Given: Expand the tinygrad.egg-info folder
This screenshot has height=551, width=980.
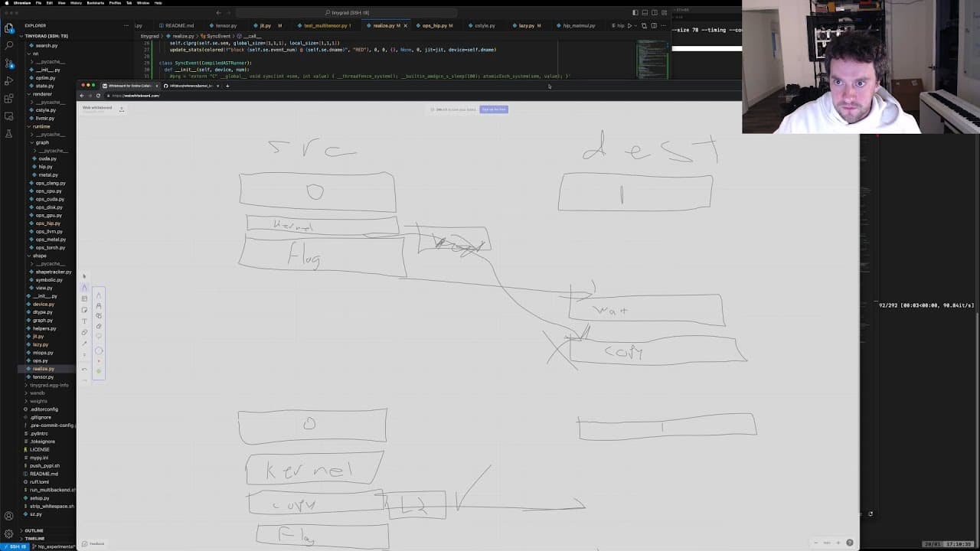Looking at the screenshot, I should pyautogui.click(x=49, y=385).
